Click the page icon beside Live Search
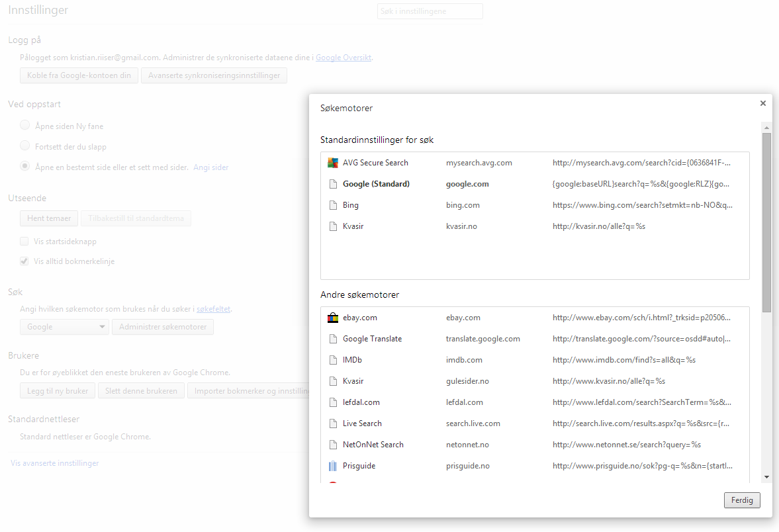779x532 pixels. point(333,423)
